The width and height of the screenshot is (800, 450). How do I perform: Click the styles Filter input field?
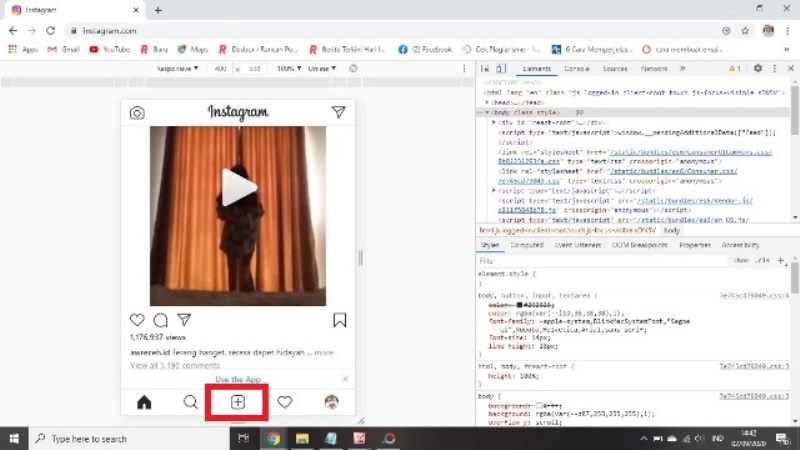click(x=602, y=261)
